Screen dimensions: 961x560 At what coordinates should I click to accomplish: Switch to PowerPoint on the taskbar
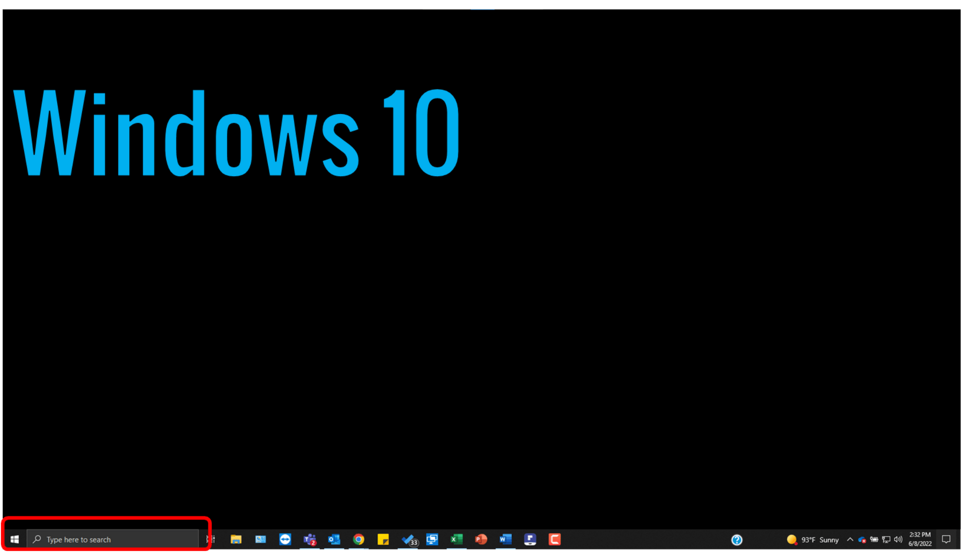coord(481,539)
